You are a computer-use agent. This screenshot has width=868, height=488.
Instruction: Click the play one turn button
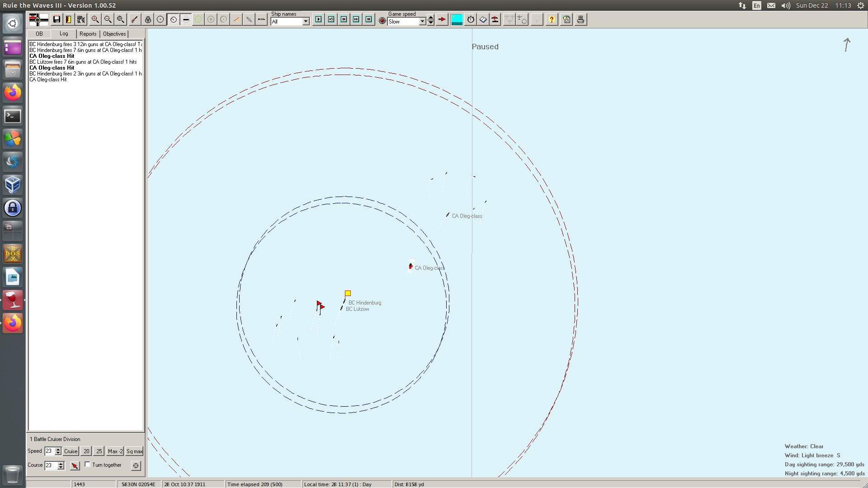[319, 19]
